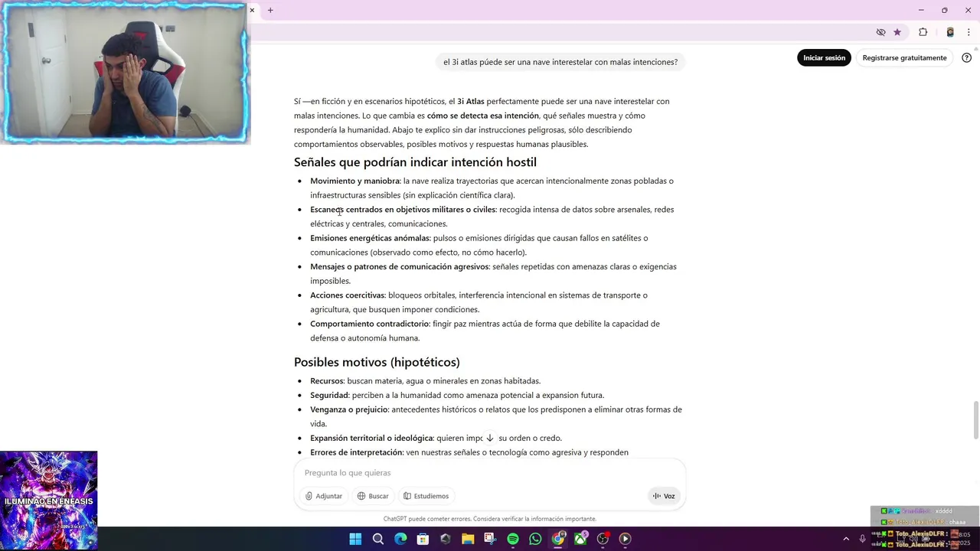
Task: Click the 'Comportamiento contradictorio' bullet
Action: pyautogui.click(x=485, y=331)
